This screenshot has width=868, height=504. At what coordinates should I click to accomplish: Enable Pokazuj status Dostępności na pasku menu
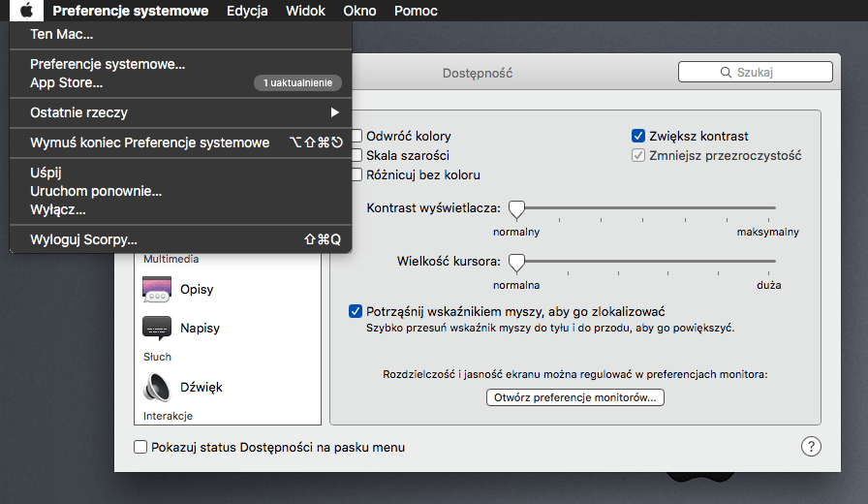click(141, 448)
